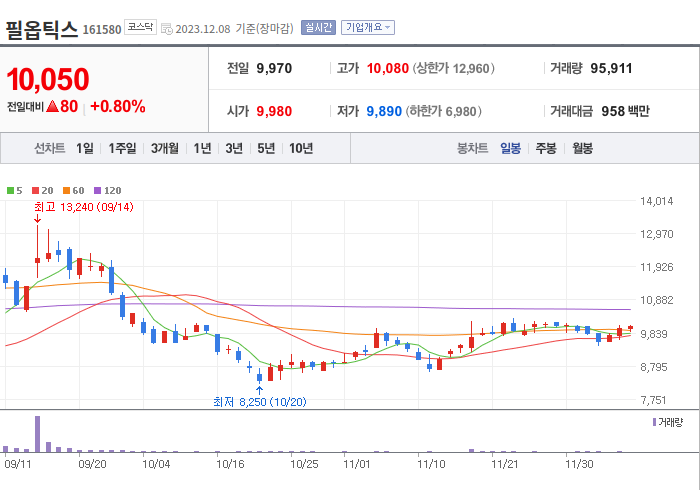Click the 10/20 lowest blue candlestick
The image size is (700, 490).
click(259, 377)
